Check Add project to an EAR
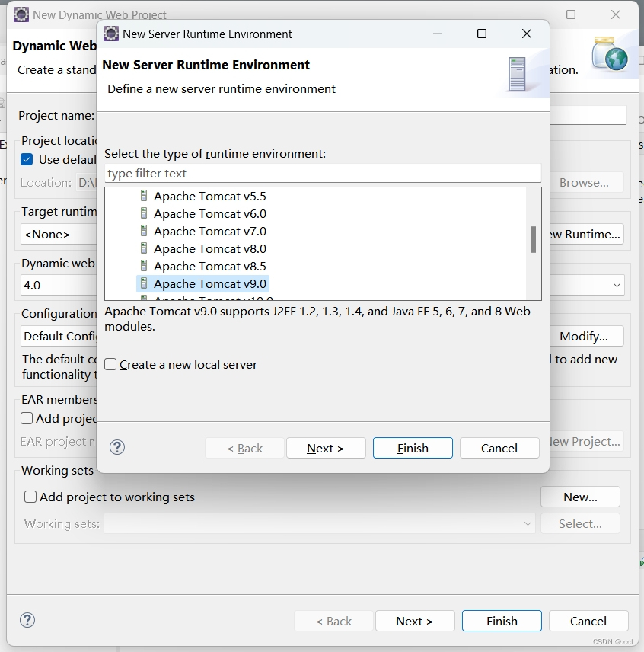The height and width of the screenshot is (652, 644). [x=27, y=418]
